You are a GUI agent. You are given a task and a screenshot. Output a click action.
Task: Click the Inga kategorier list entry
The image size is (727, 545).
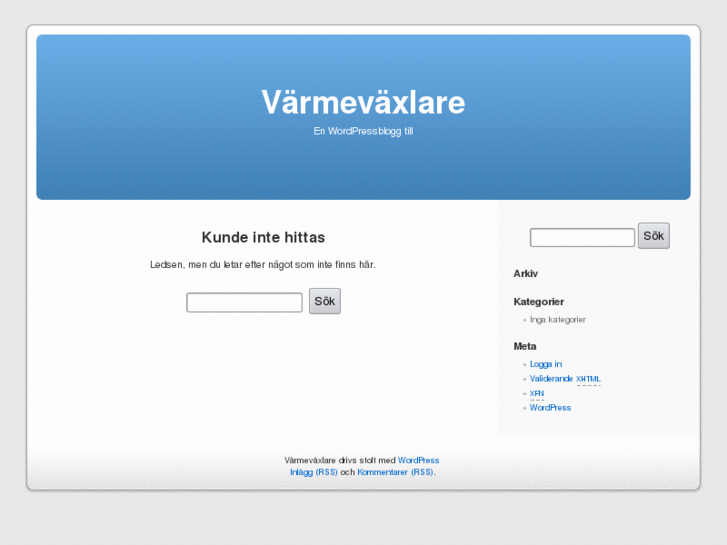click(558, 320)
